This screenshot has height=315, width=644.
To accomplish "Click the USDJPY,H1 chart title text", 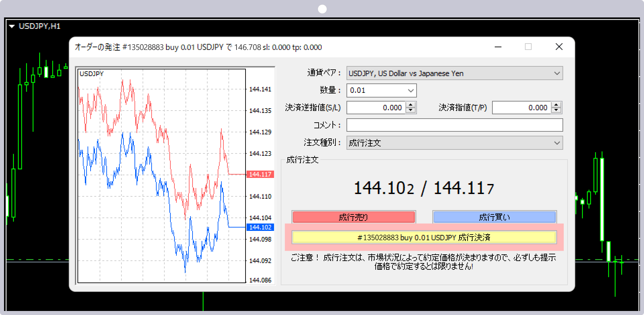I will [40, 26].
